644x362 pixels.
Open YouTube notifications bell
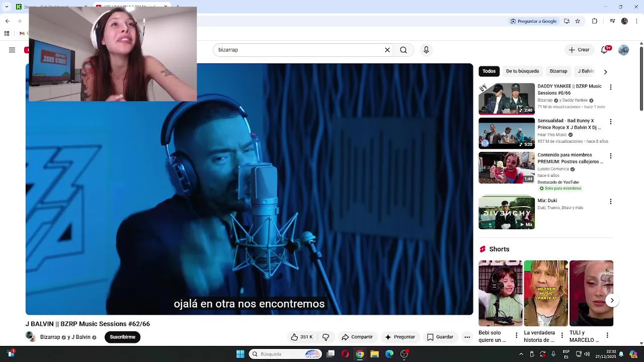click(605, 50)
